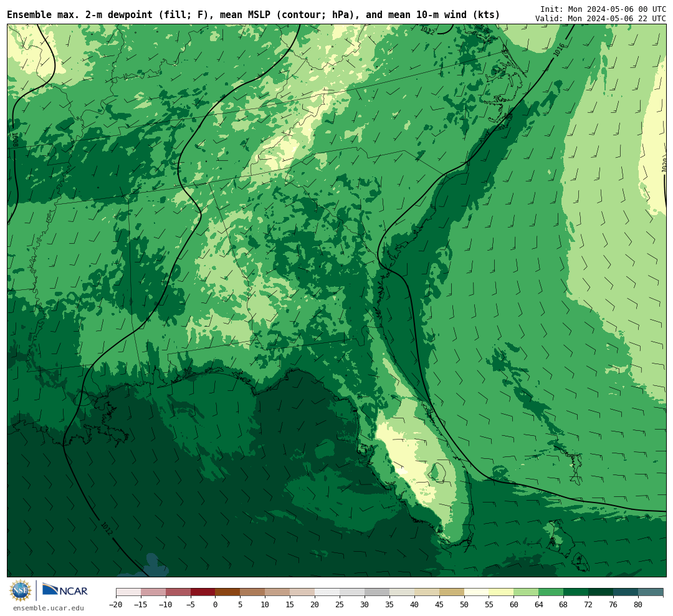673x616 pixels.
Task: Pick the tan swatch between 45 and 50
Action: 452,592
